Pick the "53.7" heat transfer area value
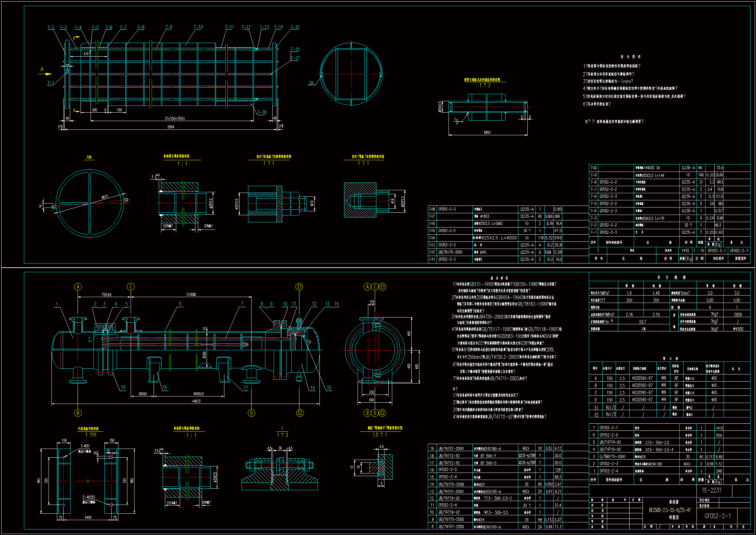This screenshot has width=756, height=535. [x=643, y=322]
